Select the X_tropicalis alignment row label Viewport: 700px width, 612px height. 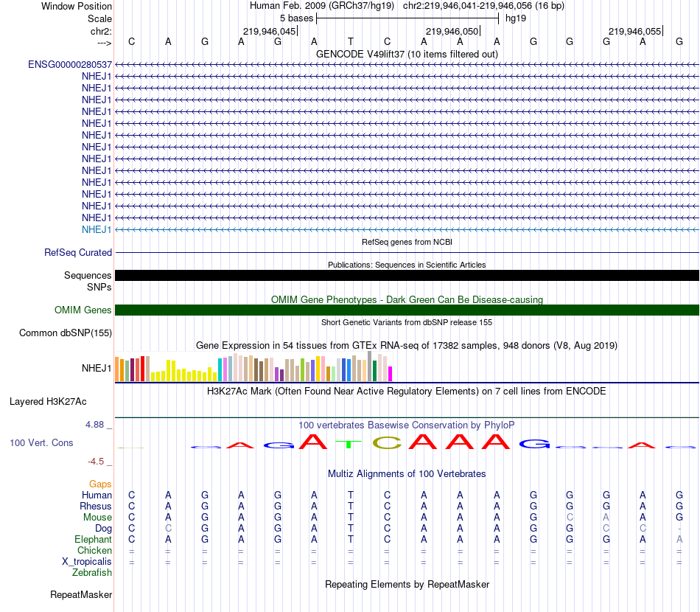[x=87, y=562]
